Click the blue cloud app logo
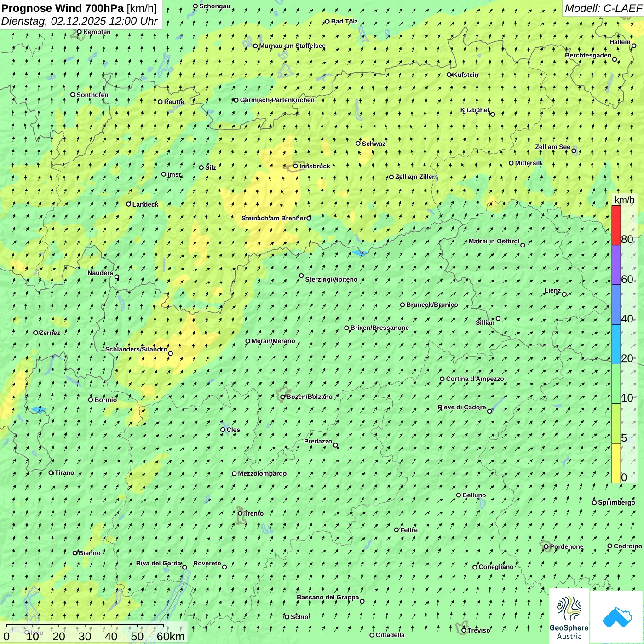The image size is (644, 644). 616,617
